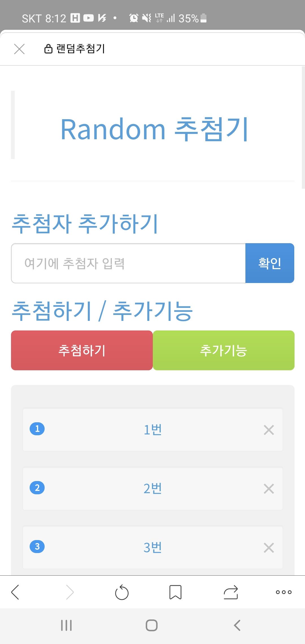Screen dimensions: 305x644
Task: Delete the 2번 entry using its X
Action: point(269,489)
